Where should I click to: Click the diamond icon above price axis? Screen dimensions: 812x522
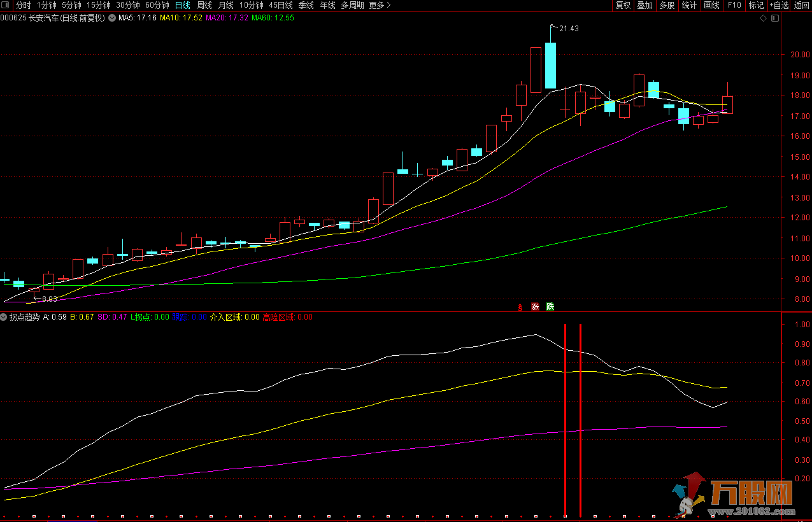[x=763, y=18]
